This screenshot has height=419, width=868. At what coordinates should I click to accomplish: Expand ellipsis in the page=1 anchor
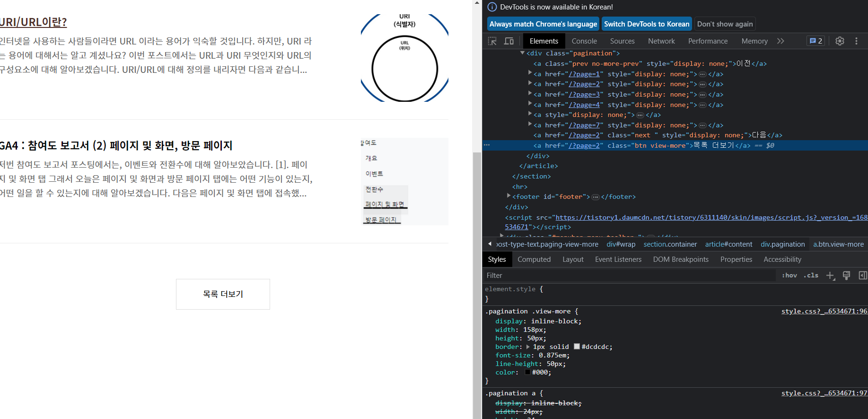click(702, 74)
